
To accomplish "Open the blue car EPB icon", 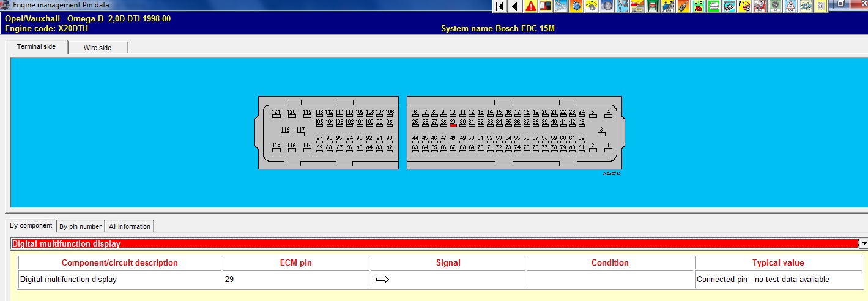I will pos(667,6).
